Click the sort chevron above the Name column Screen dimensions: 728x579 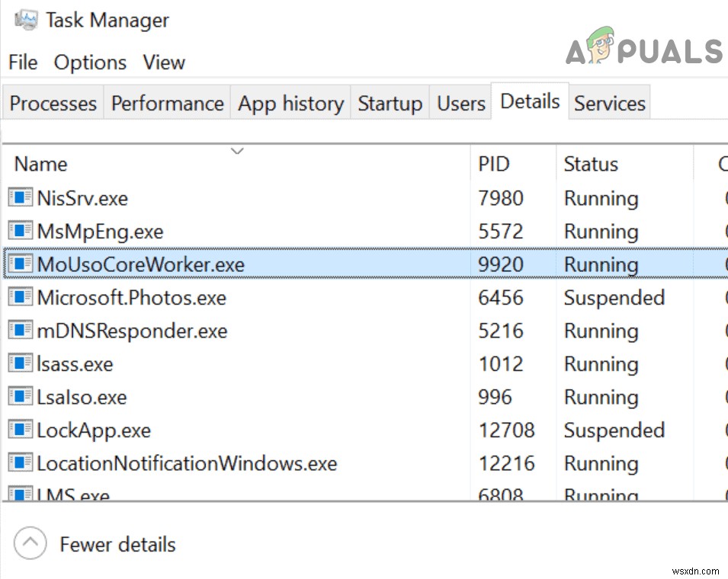(x=236, y=151)
